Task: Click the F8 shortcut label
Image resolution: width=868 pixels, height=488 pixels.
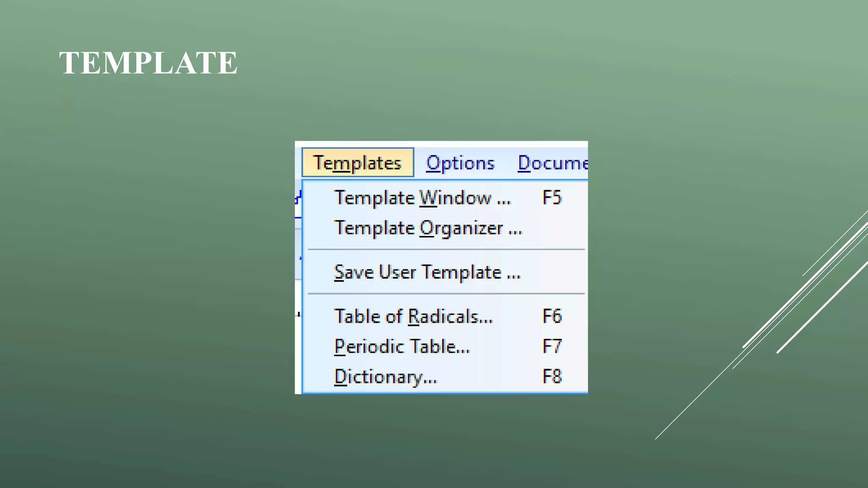Action: coord(552,377)
